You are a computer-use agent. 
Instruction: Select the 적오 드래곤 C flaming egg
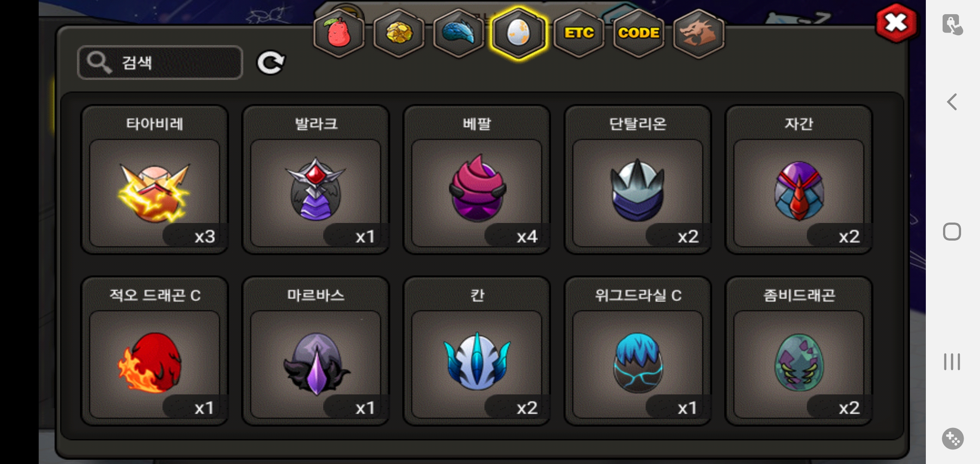tap(155, 351)
